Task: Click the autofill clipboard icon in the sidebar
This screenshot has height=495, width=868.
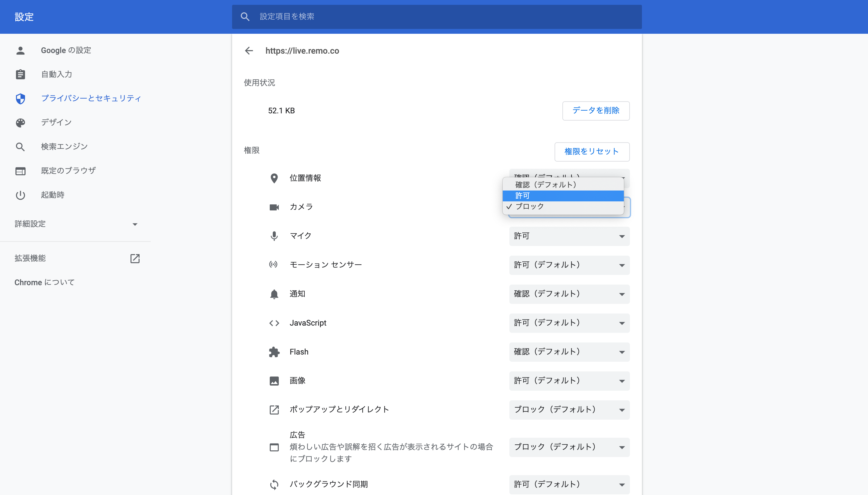Action: 20,74
